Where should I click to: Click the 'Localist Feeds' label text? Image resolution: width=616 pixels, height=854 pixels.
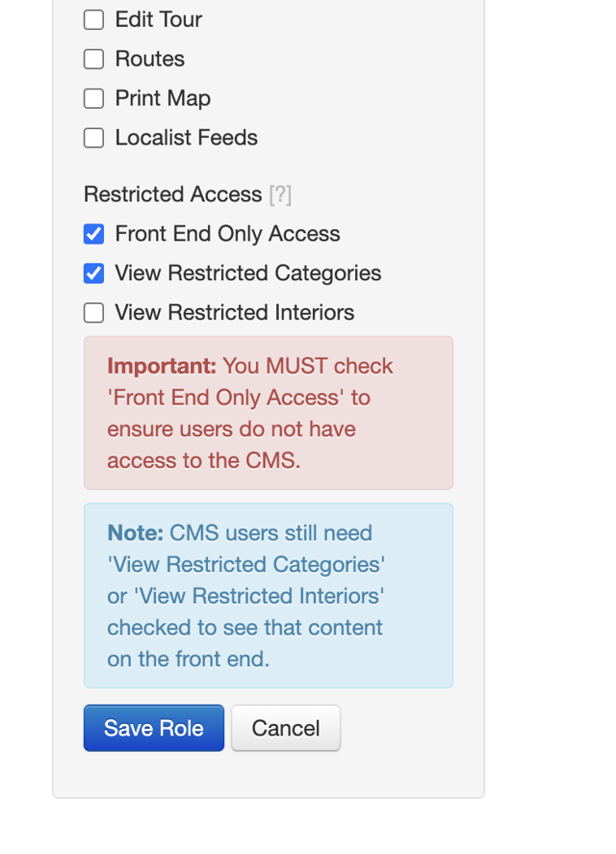tap(186, 138)
